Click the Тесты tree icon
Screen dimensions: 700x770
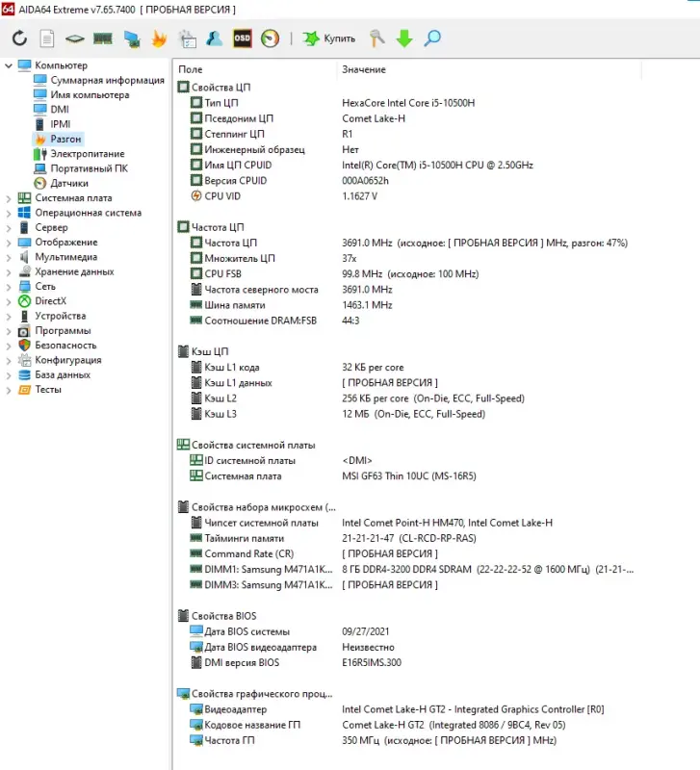point(24,390)
